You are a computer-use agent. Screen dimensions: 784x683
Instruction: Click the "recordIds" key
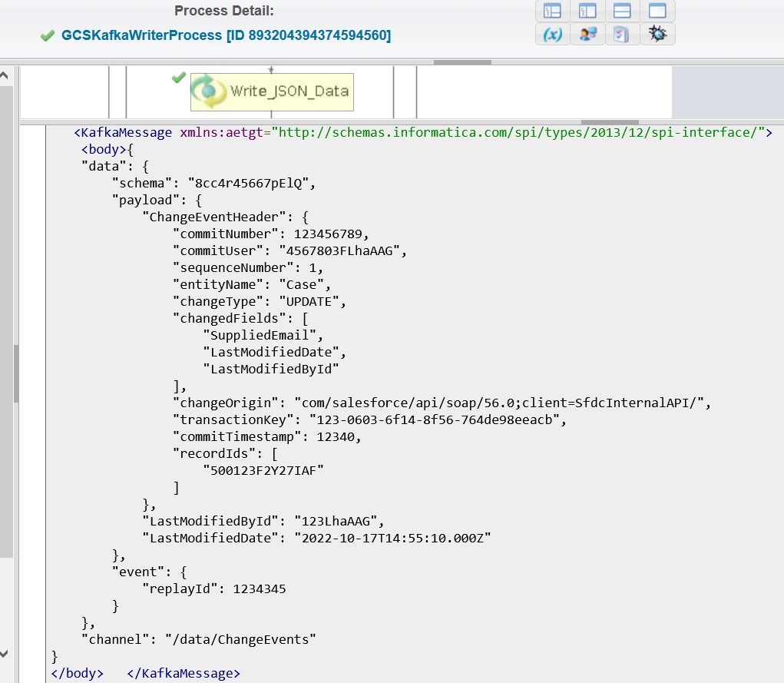214,454
